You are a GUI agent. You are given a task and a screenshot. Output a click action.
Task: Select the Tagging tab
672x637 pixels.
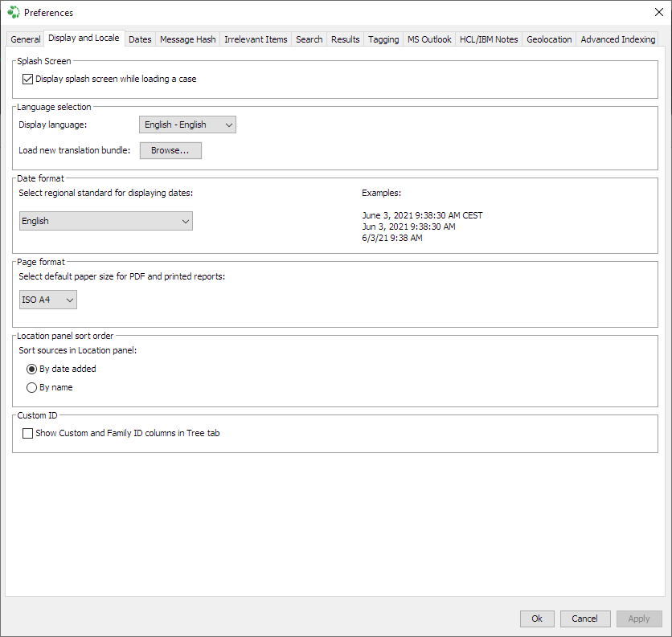point(383,39)
